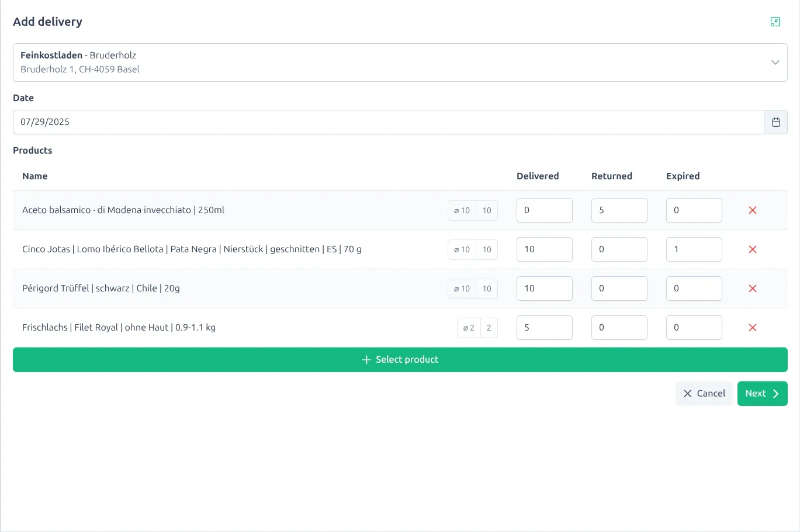The image size is (800, 532).
Task: Click the ⌀ 2 average badge for Frischlachs
Action: click(469, 328)
